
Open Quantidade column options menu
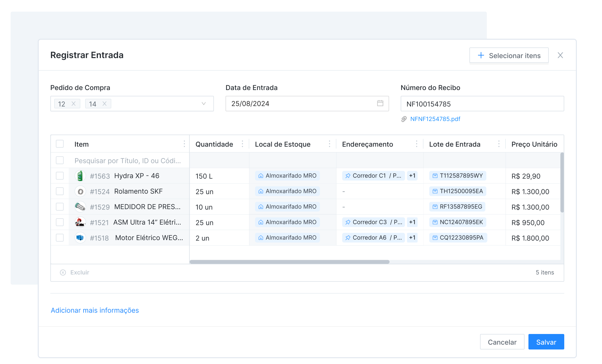pos(242,144)
